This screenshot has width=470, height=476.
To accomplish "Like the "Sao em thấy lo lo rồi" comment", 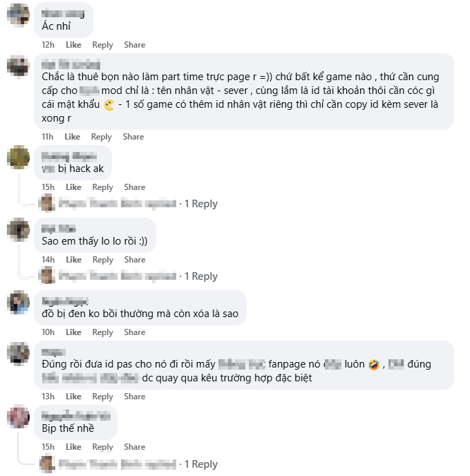I will click(x=73, y=260).
